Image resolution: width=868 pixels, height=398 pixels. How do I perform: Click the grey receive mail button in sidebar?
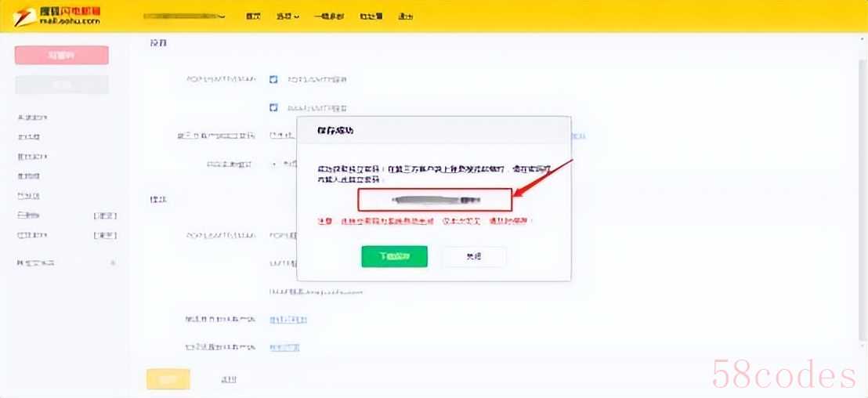point(62,85)
